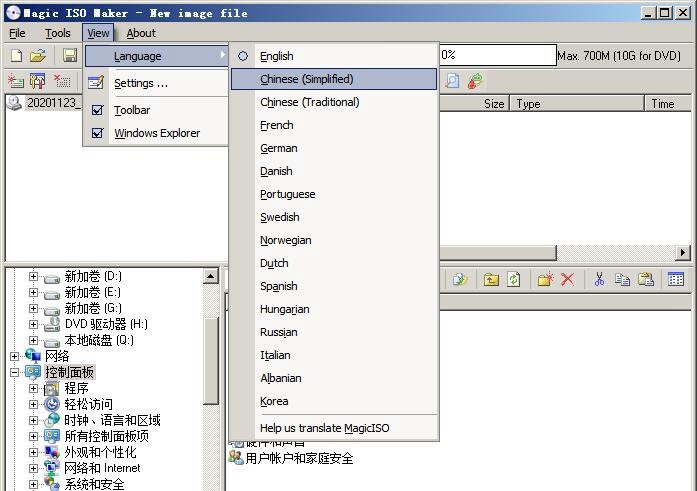Click the Open file folder icon
Image resolution: width=697 pixels, height=491 pixels.
[x=38, y=56]
